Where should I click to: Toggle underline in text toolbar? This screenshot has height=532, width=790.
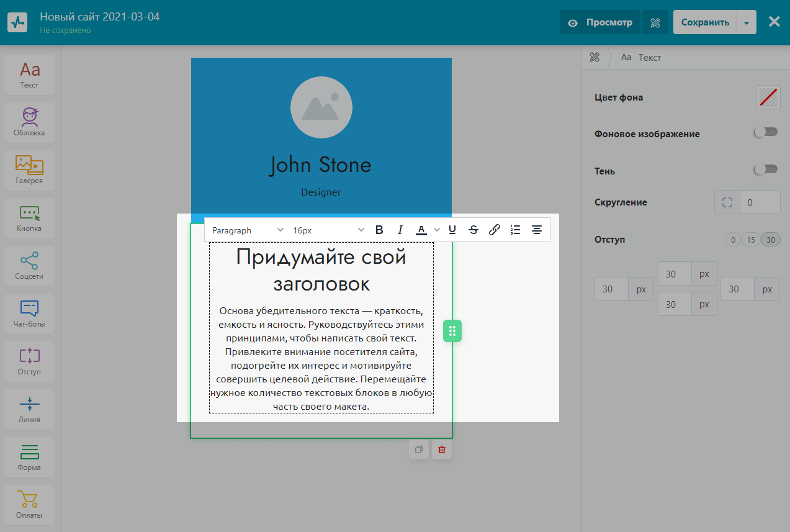(x=452, y=230)
